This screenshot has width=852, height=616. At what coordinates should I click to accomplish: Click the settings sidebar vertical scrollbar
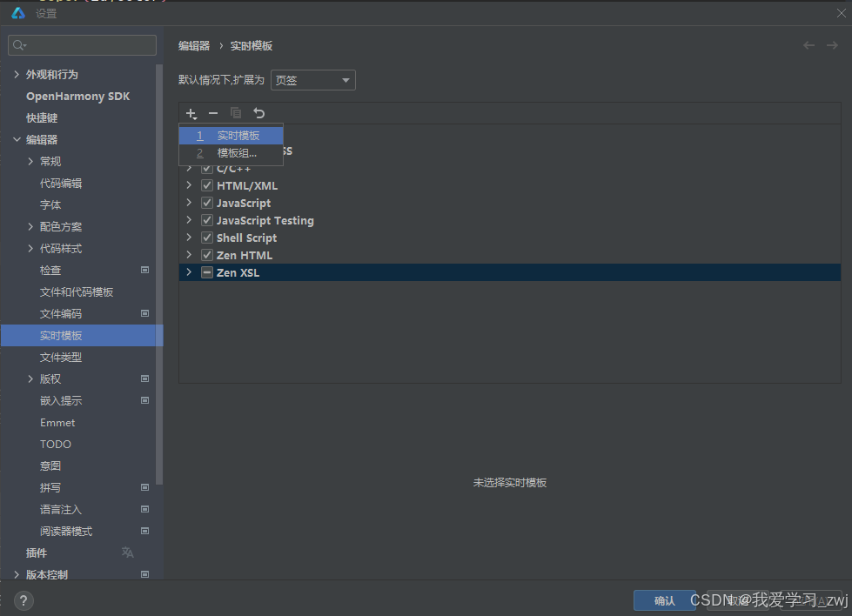click(x=159, y=274)
